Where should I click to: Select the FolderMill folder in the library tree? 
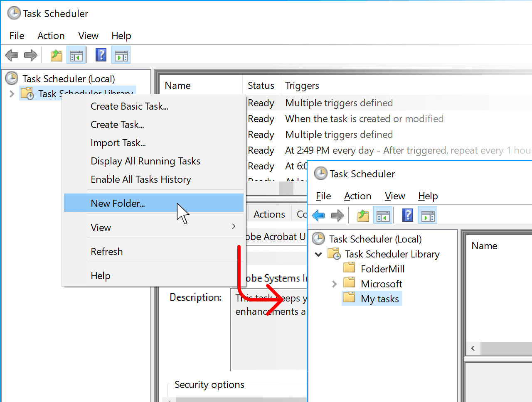point(382,269)
